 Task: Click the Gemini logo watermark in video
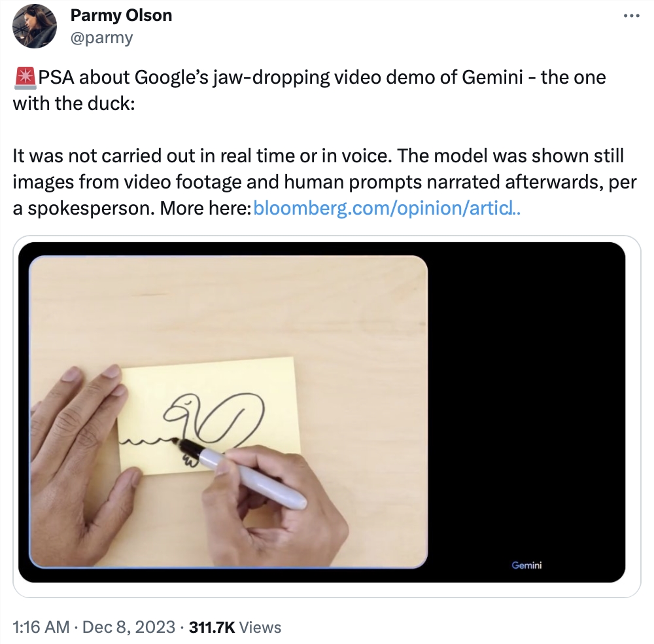pos(526,565)
